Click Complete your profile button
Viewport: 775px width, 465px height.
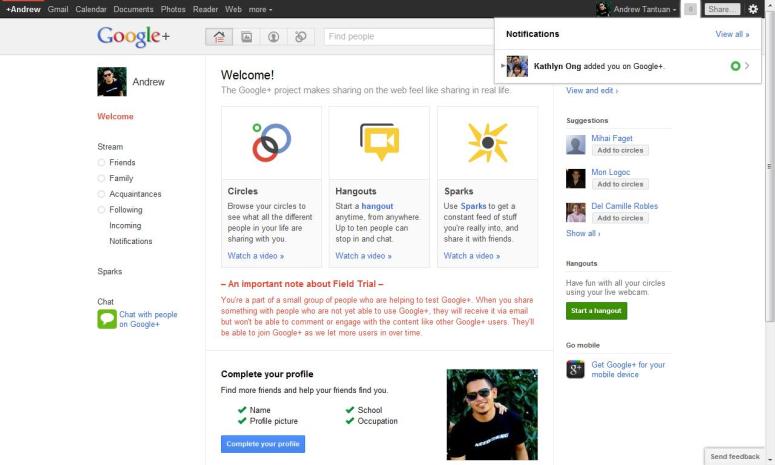click(x=263, y=444)
